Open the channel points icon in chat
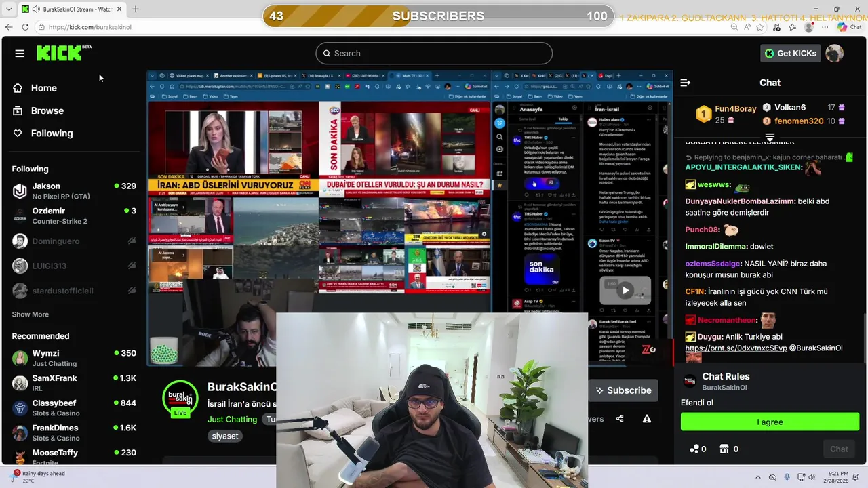868x488 pixels. [x=694, y=449]
